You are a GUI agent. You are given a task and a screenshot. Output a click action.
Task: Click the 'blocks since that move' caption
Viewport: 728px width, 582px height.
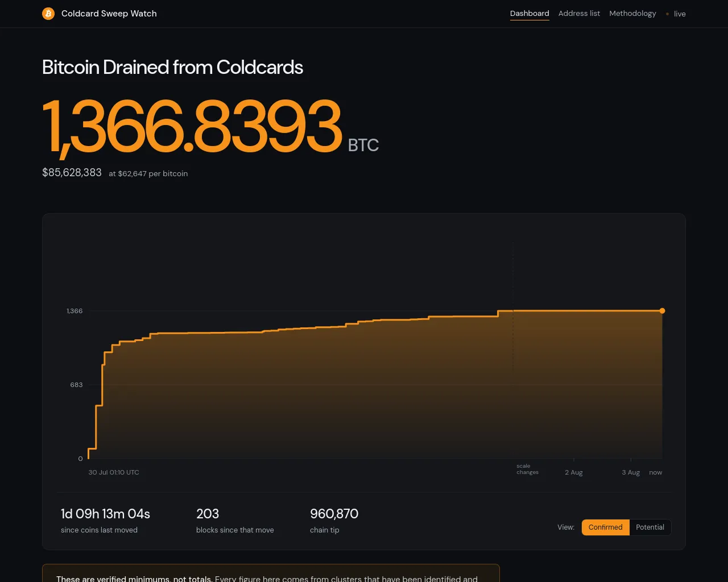point(235,530)
